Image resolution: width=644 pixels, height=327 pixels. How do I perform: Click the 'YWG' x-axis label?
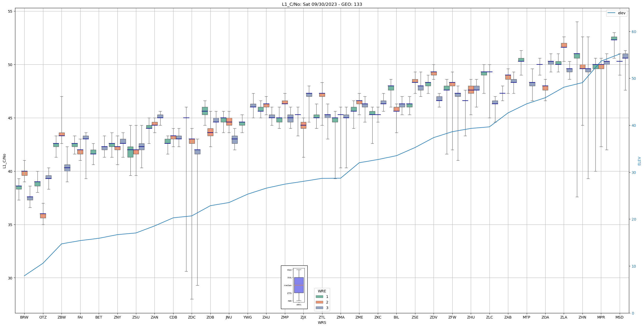coord(247,317)
